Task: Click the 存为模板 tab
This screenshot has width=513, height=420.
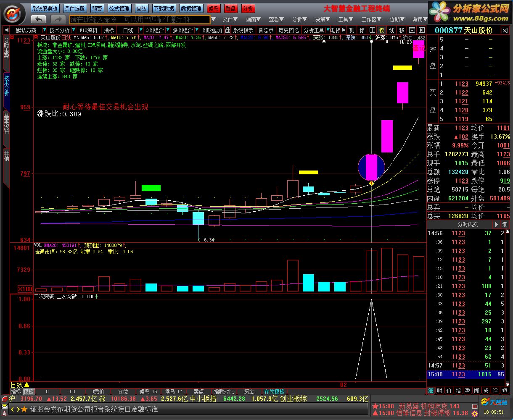Action: click(274, 391)
